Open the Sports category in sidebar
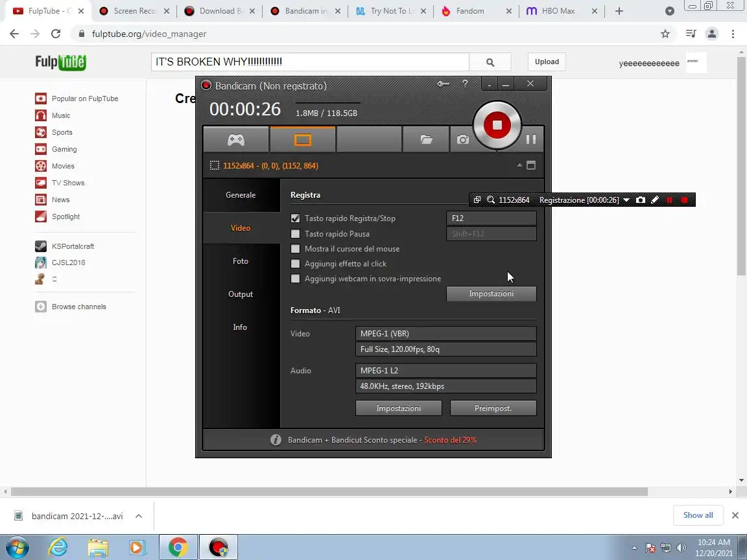Screen dimensions: 747x560 pyautogui.click(x=53, y=132)
